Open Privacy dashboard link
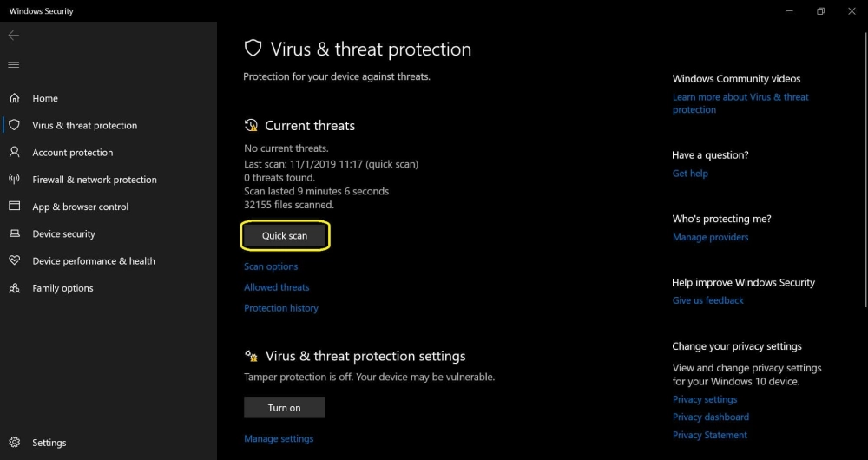The height and width of the screenshot is (460, 868). (710, 417)
